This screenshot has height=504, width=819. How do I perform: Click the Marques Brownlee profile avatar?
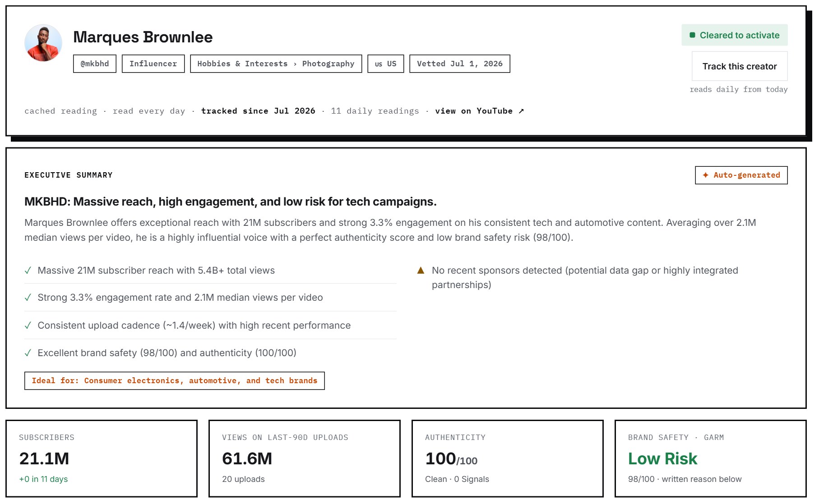tap(43, 43)
